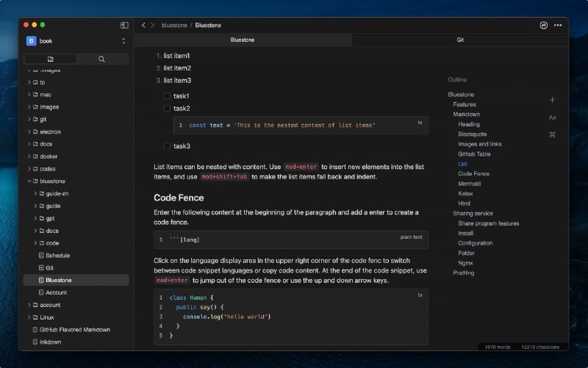Screen dimensions: 588x368
Task: Check the task1 checkbox
Action: (167, 96)
